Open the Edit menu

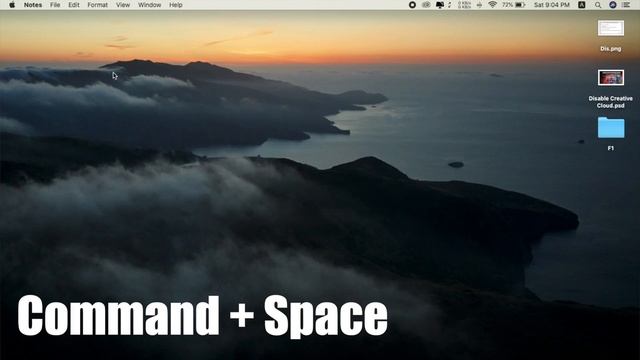tap(73, 5)
